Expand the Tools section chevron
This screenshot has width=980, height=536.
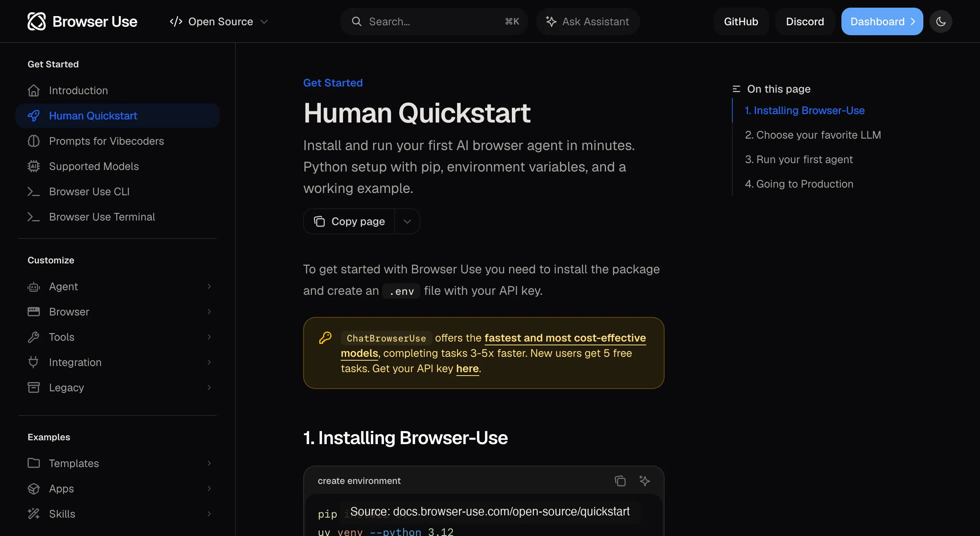(x=209, y=337)
